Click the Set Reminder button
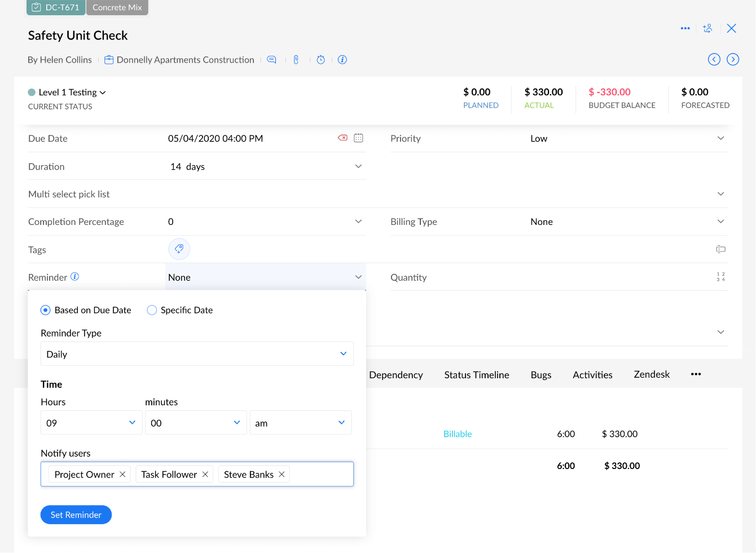 76,514
